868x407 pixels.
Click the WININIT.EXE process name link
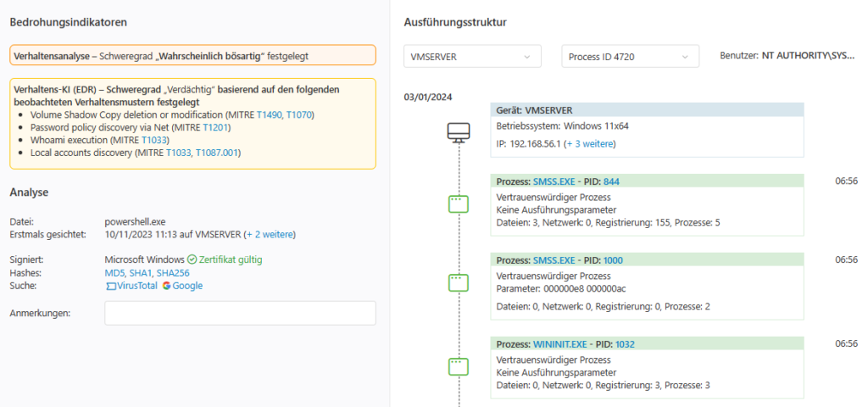click(x=559, y=344)
